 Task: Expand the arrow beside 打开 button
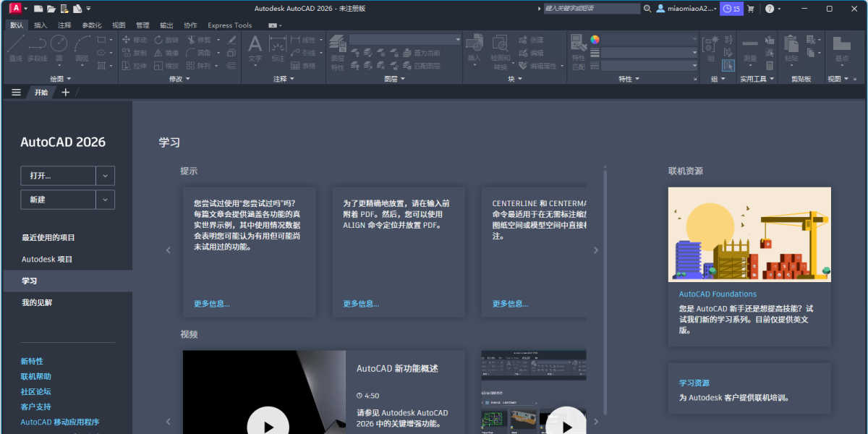coord(105,176)
